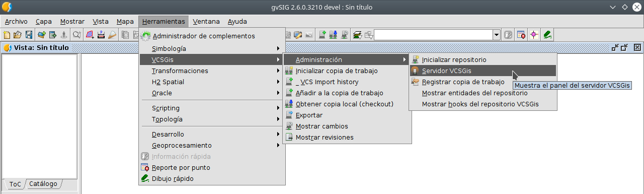Open the Vista menu
The height and width of the screenshot is (194, 644).
point(101,22)
